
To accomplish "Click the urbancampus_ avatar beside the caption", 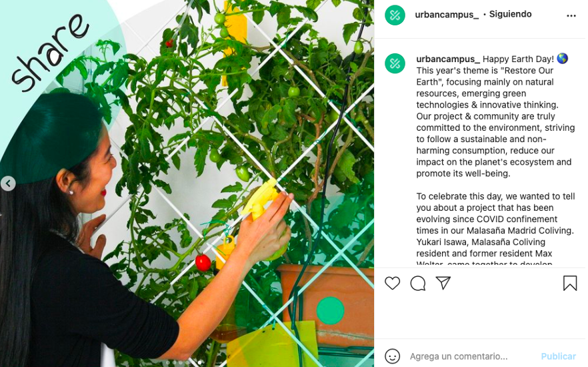I will (x=395, y=63).
